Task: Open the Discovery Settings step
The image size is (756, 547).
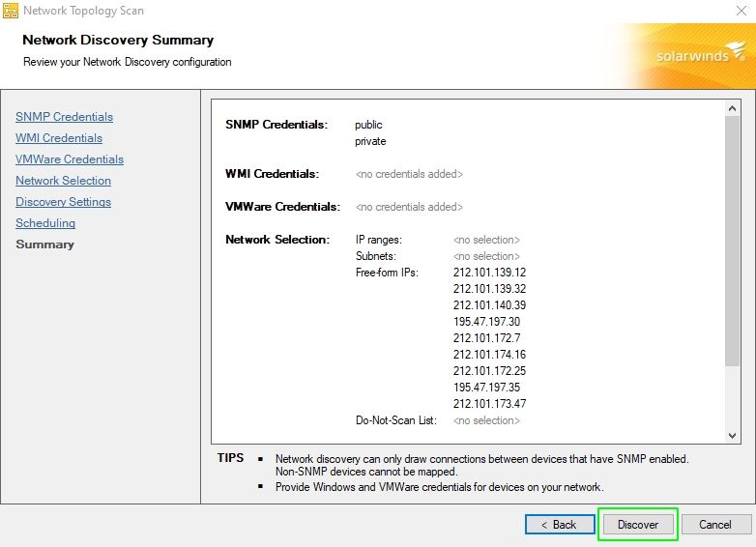Action: click(63, 202)
